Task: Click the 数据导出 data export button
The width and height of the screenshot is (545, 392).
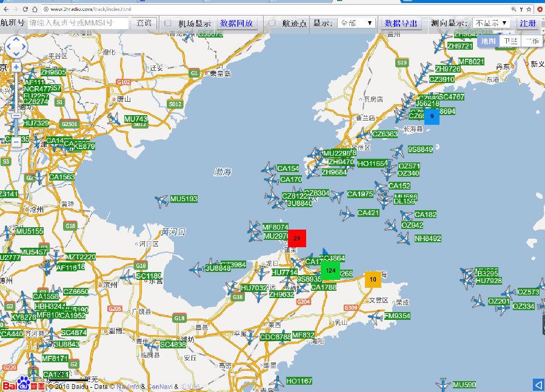Action: tap(401, 23)
